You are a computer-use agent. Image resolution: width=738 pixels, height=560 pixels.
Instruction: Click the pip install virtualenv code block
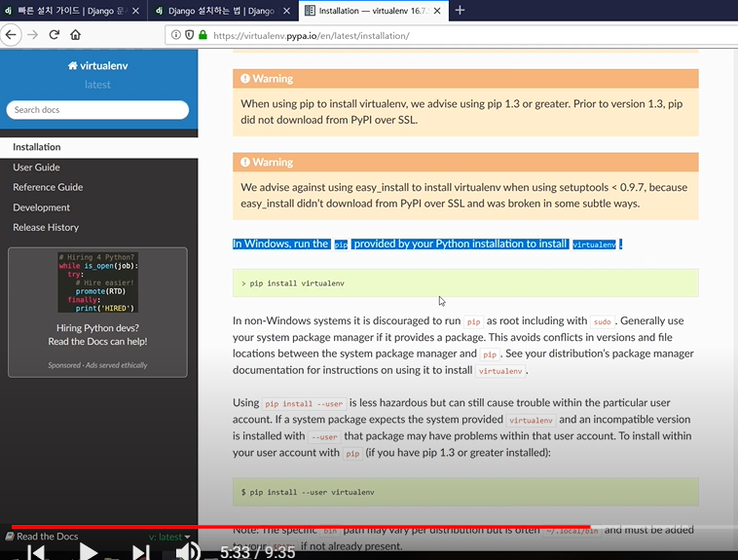[465, 283]
